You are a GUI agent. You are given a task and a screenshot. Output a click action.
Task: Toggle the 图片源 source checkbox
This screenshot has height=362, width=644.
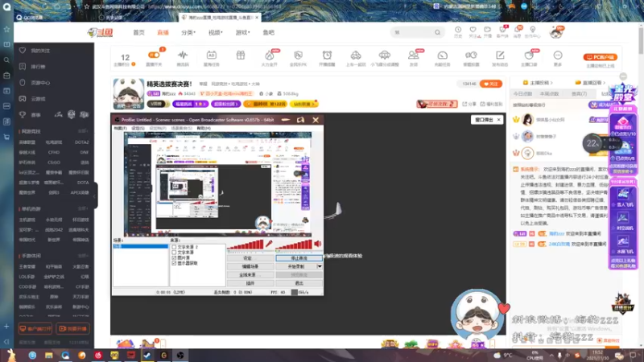pyautogui.click(x=174, y=257)
